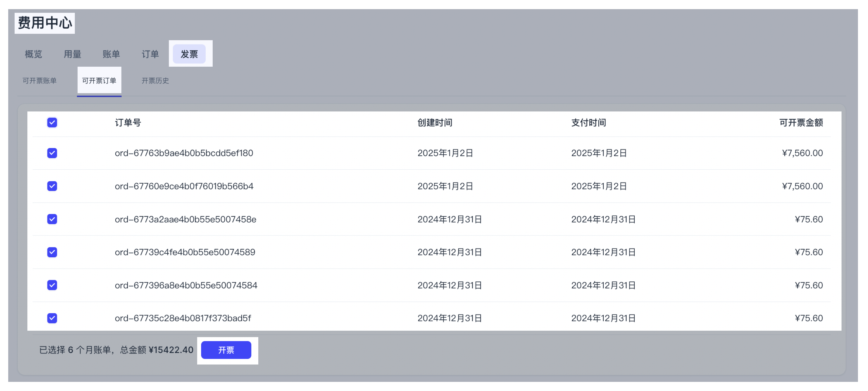868x391 pixels.
Task: Uncheck the select-all checkbox in table header
Action: tap(52, 123)
